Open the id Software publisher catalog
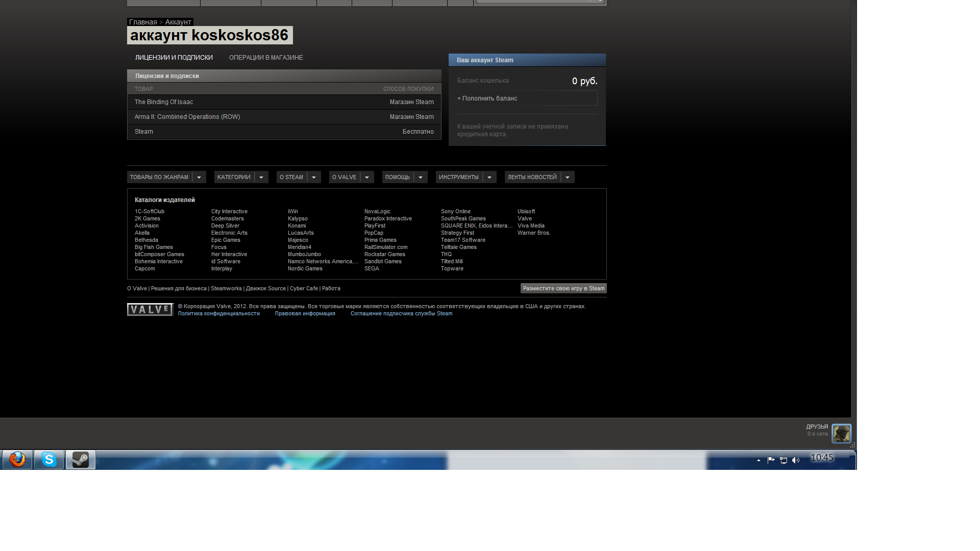This screenshot has width=980, height=551. tap(226, 261)
